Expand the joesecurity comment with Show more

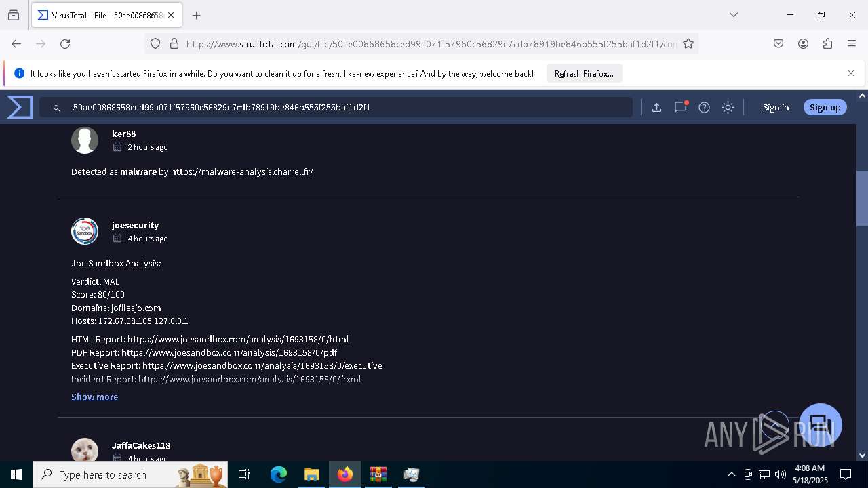(94, 396)
